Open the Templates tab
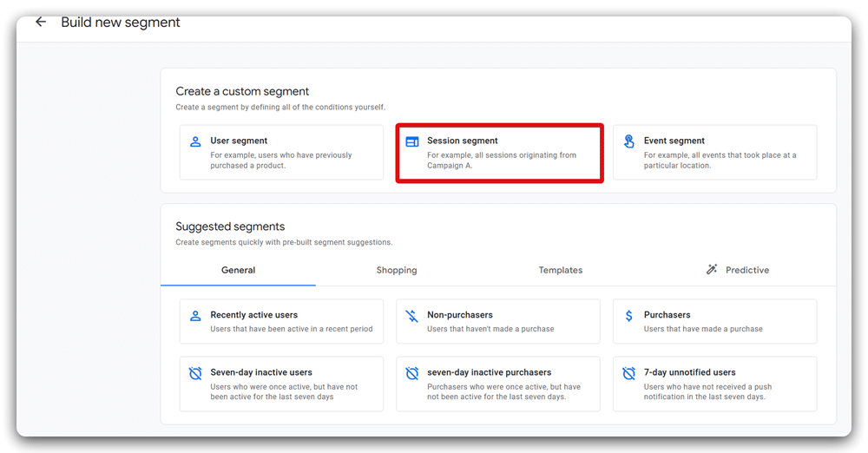868x453 pixels. coord(560,270)
